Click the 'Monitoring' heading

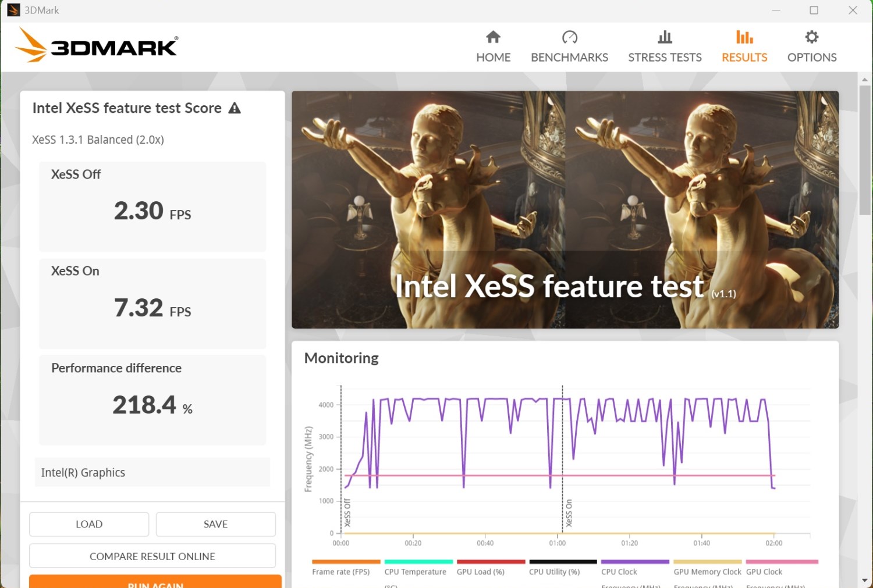[x=341, y=358]
